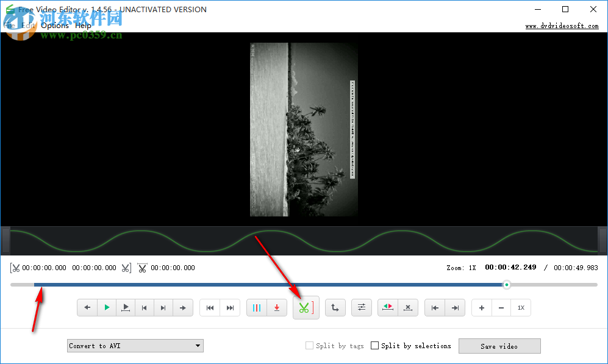Enable Split by tags
608x364 pixels.
tap(309, 345)
